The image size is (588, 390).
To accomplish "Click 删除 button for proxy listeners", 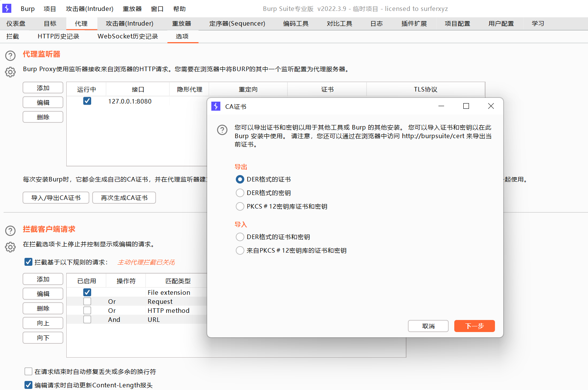I will pyautogui.click(x=43, y=117).
